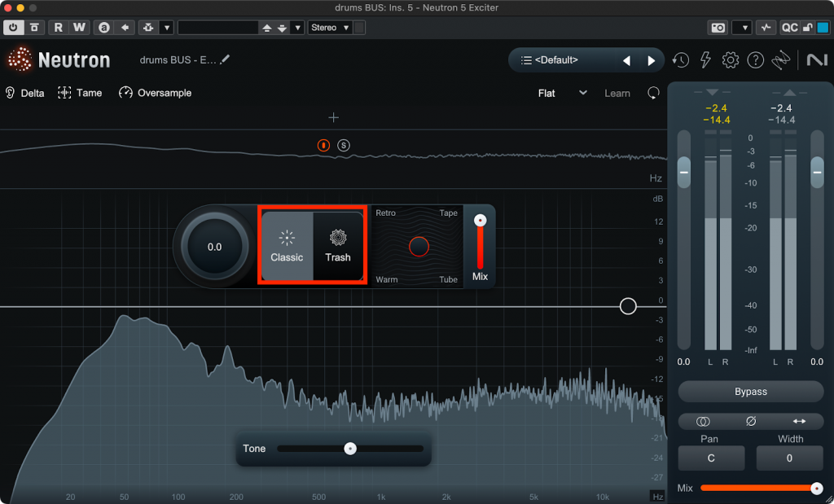
Task: Select the Classic exciter mode
Action: click(287, 247)
